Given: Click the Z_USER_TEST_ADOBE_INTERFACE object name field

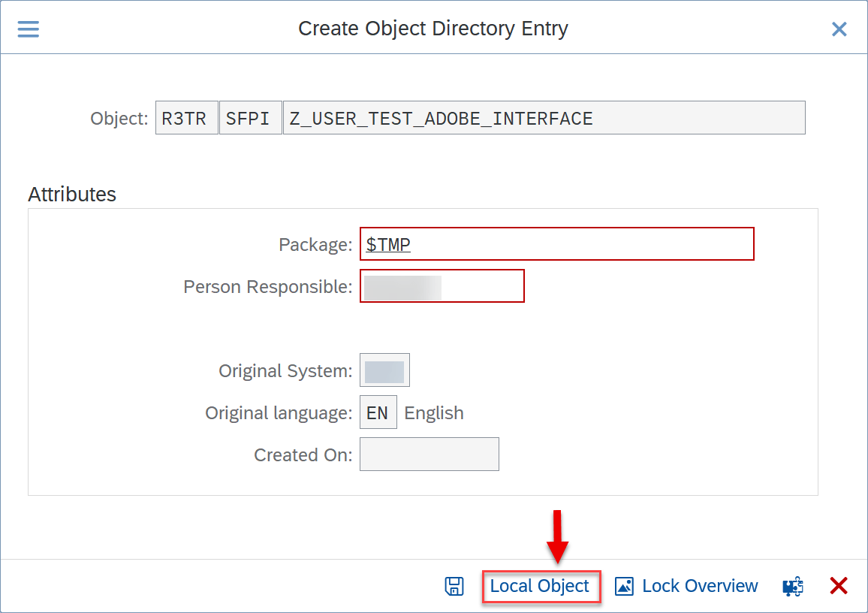Looking at the screenshot, I should (x=543, y=119).
